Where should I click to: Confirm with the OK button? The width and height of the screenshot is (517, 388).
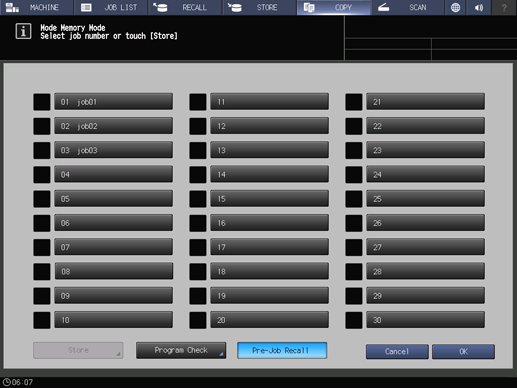pyautogui.click(x=463, y=352)
